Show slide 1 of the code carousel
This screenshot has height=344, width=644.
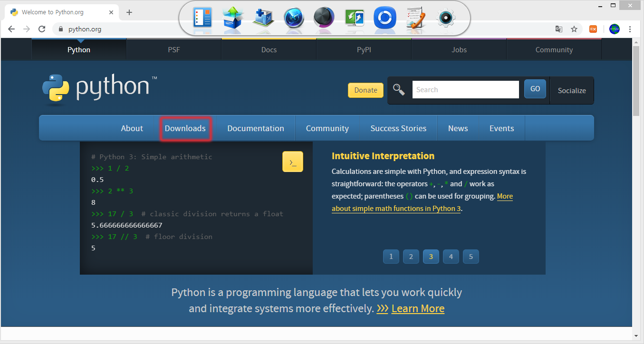[391, 257]
